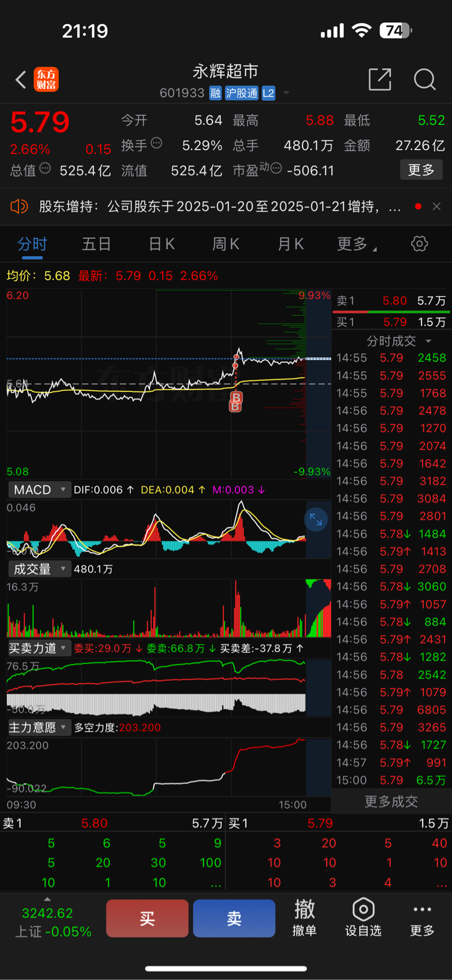Select the 15:00 5.79 6.5万 trade row
Image resolution: width=452 pixels, height=980 pixels.
click(391, 780)
